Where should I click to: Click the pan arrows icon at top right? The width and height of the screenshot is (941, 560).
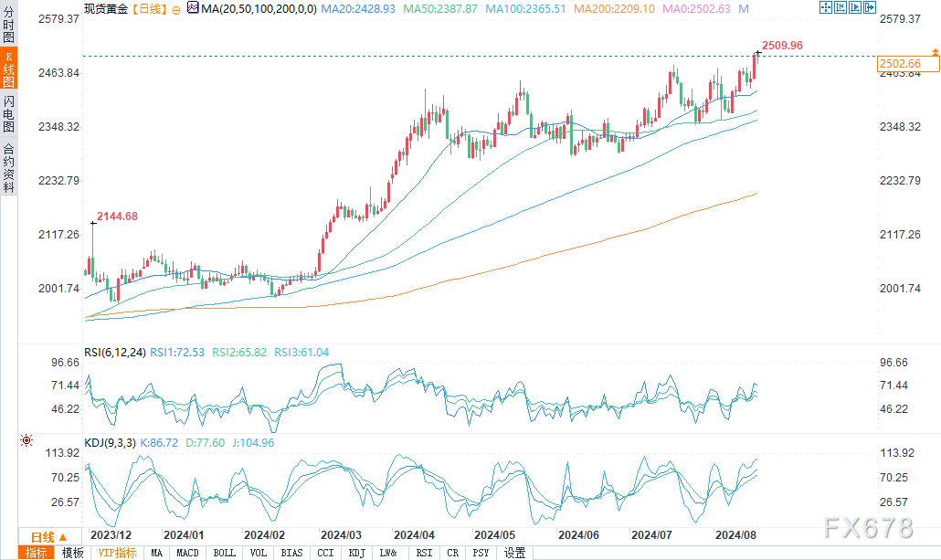pos(827,7)
